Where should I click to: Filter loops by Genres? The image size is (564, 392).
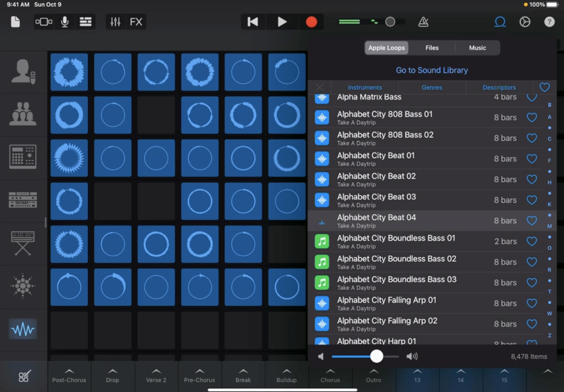[432, 87]
